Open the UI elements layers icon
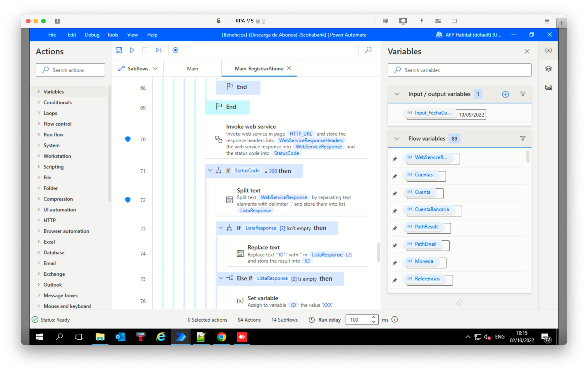 click(548, 69)
